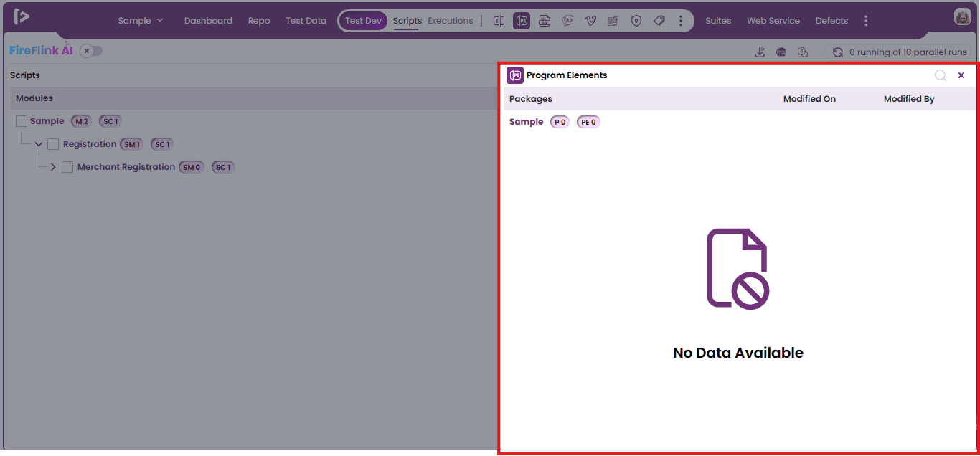Open the Step Groups (SG) toolbar icon
Image resolution: width=980 pixels, height=456 pixels.
coord(545,21)
